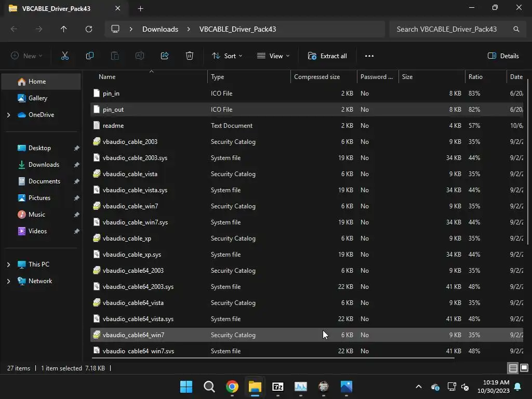Open taskbar Search
The height and width of the screenshot is (399, 532).
coord(209,387)
